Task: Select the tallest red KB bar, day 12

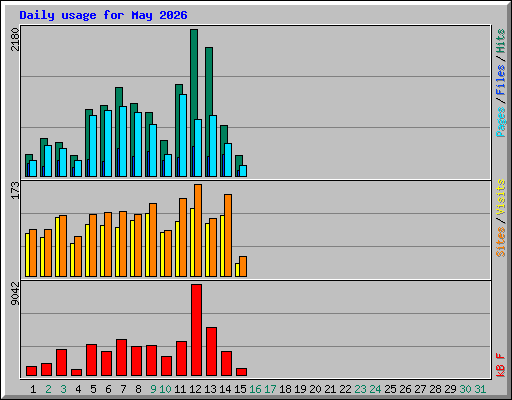Action: [196, 330]
